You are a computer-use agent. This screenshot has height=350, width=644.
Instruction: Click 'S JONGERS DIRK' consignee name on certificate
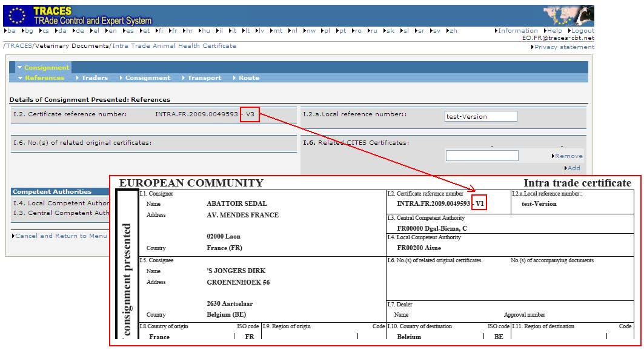click(236, 271)
